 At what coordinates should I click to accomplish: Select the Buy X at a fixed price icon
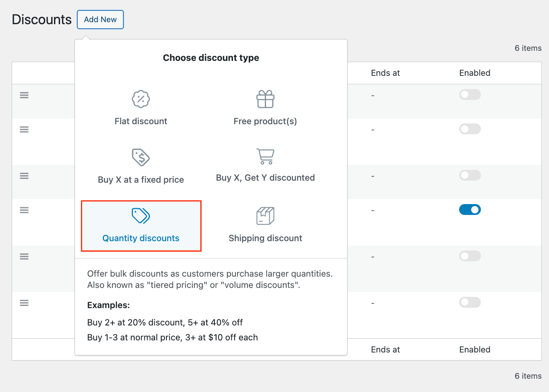click(x=141, y=158)
